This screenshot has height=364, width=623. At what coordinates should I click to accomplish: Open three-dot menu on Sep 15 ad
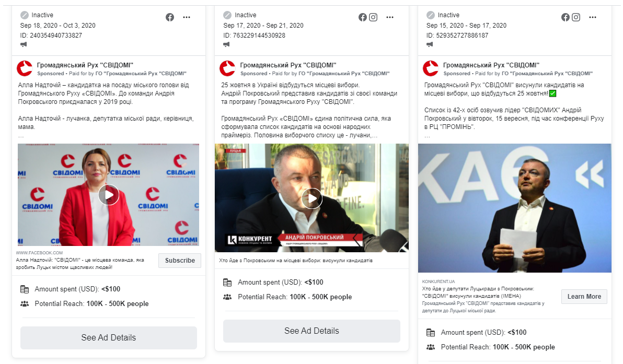[x=592, y=17]
